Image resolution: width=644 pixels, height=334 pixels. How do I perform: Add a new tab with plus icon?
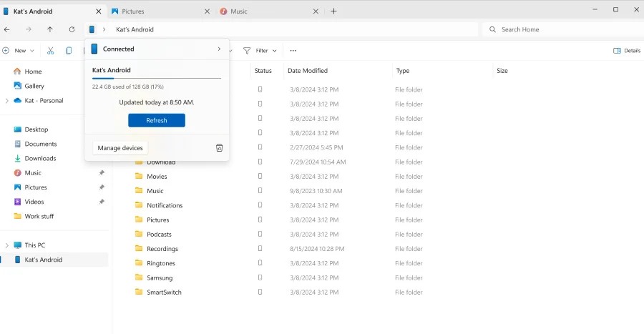(333, 11)
